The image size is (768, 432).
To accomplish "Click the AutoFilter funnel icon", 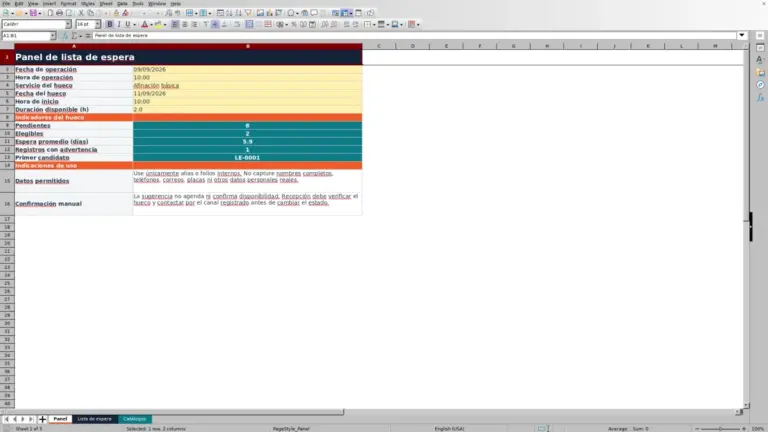I will click(248, 13).
